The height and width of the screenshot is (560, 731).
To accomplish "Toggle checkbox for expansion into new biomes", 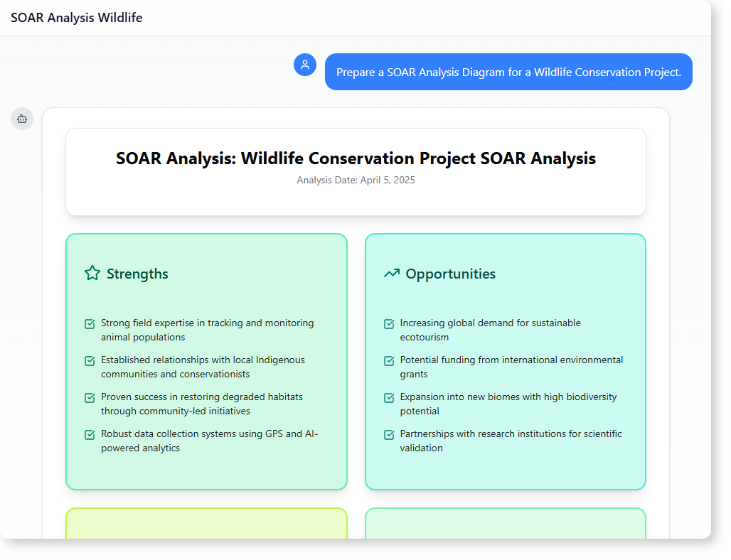I will (x=389, y=398).
